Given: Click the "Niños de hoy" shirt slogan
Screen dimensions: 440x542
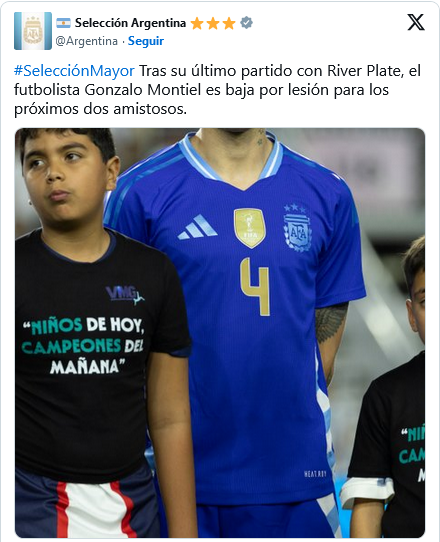Looking at the screenshot, I should (83, 346).
